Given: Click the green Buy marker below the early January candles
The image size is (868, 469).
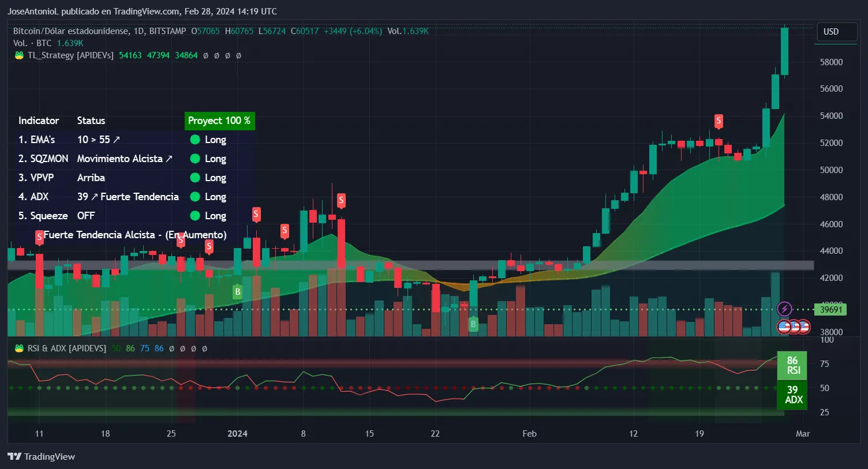Looking at the screenshot, I should point(237,292).
